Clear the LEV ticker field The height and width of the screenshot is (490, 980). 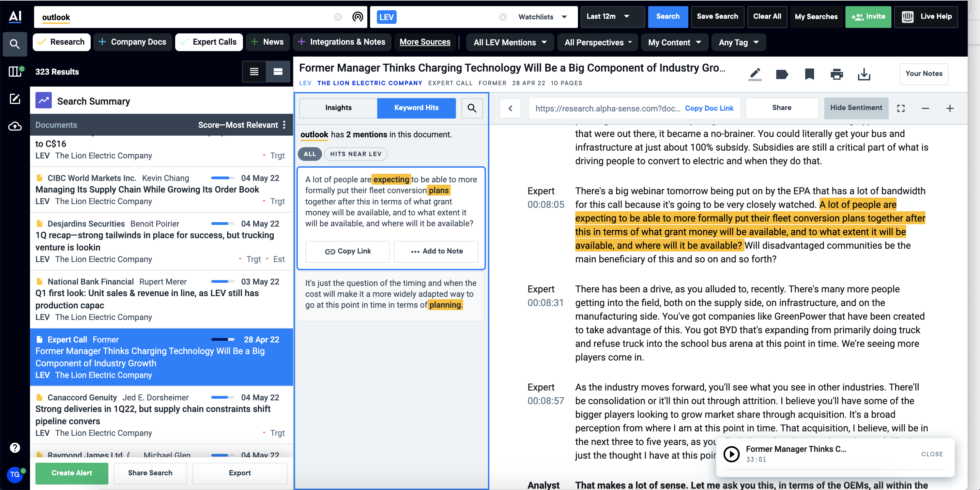tap(503, 17)
